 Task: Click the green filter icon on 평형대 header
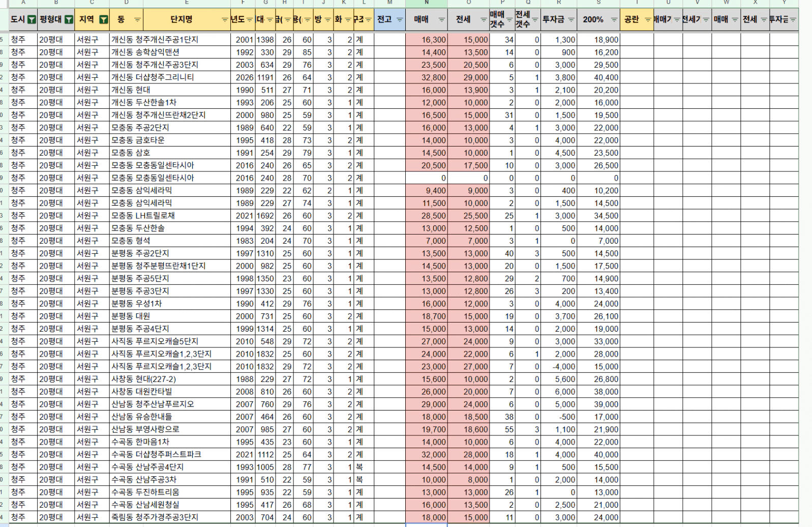click(69, 20)
